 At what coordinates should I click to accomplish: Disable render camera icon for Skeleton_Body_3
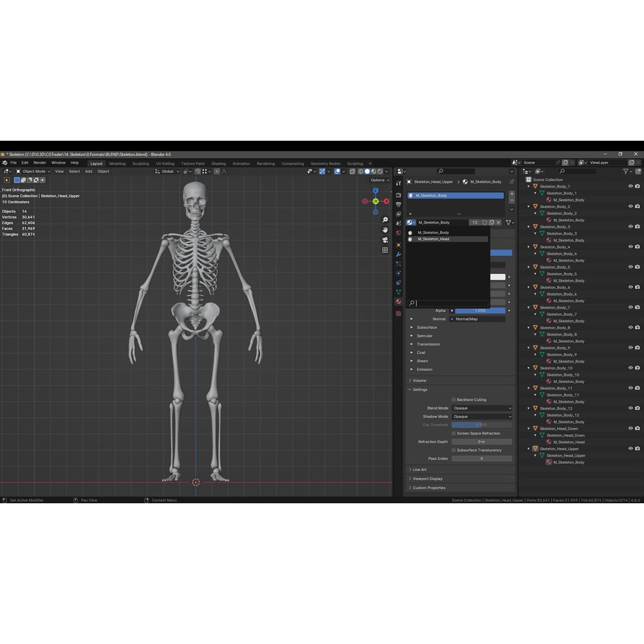pos(637,227)
